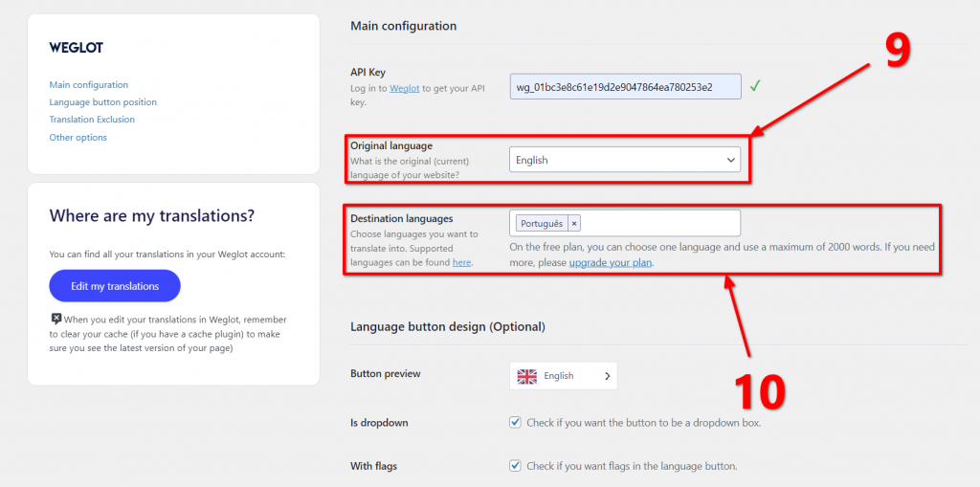Image resolution: width=980 pixels, height=487 pixels.
Task: Click the Original language label
Action: (x=391, y=145)
